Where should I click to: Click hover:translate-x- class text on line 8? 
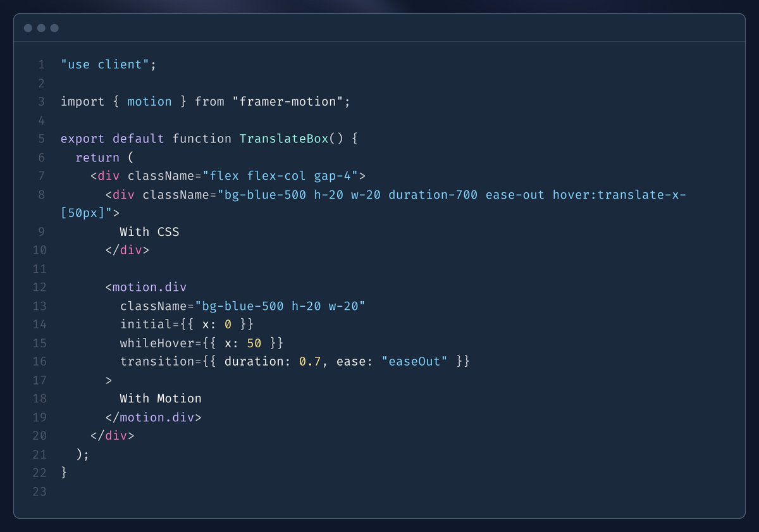click(619, 195)
